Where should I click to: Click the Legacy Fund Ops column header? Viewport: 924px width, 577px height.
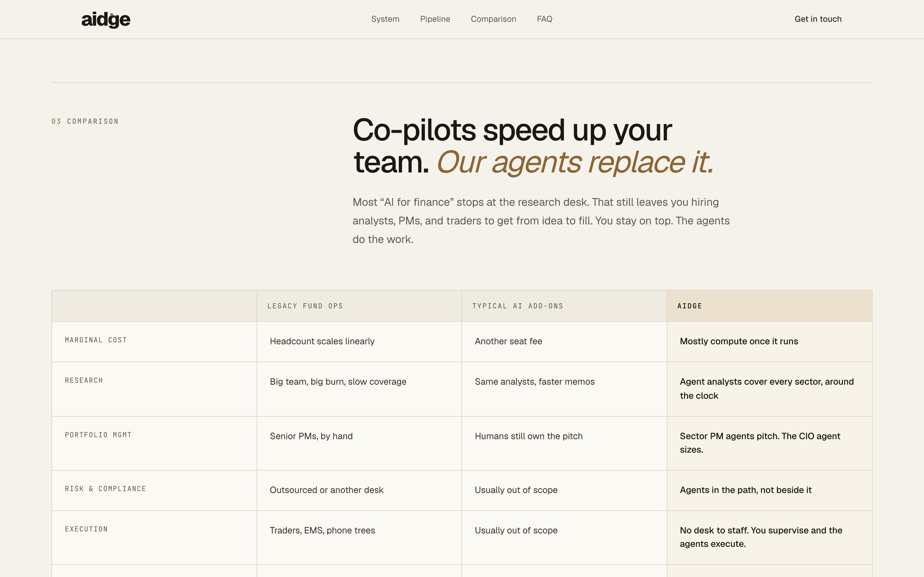click(x=305, y=306)
